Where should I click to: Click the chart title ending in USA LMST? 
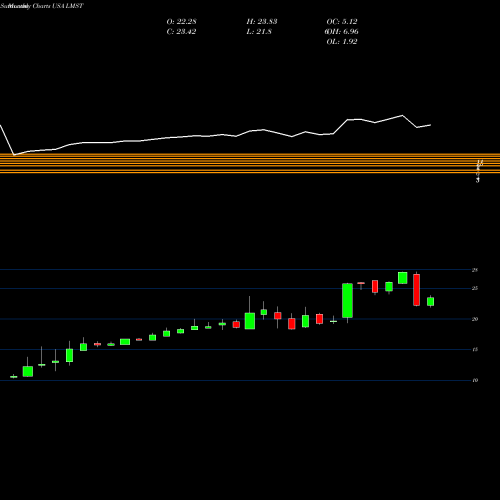click(42, 6)
